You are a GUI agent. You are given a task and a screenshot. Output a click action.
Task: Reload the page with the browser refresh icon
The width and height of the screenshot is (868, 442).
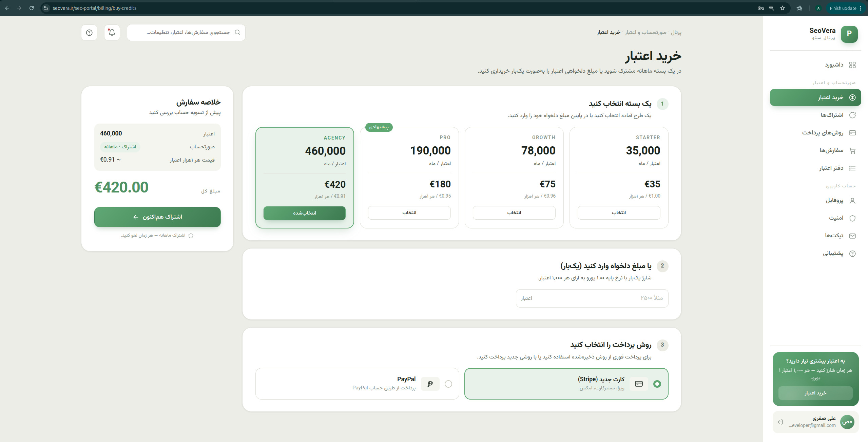coord(32,8)
